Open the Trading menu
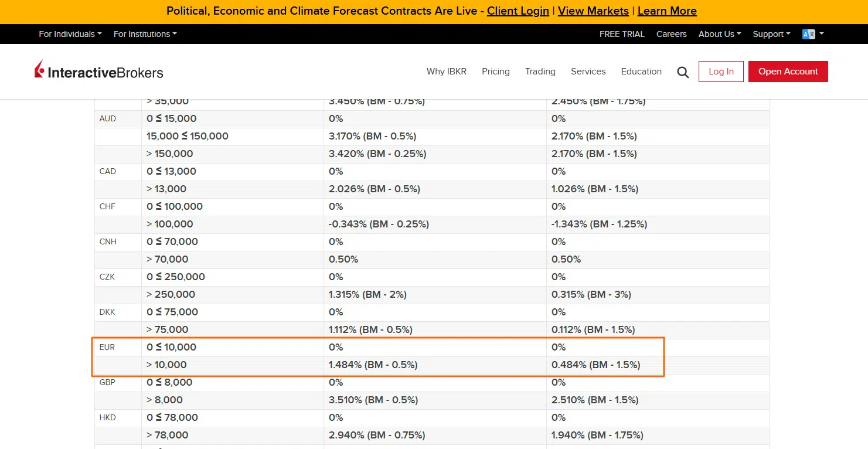The width and height of the screenshot is (868, 449). point(540,72)
